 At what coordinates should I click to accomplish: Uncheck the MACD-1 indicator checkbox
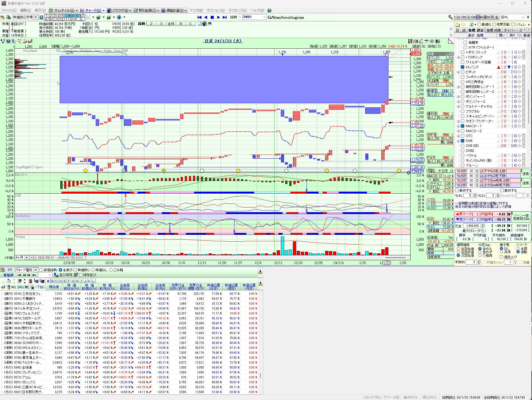click(463, 126)
